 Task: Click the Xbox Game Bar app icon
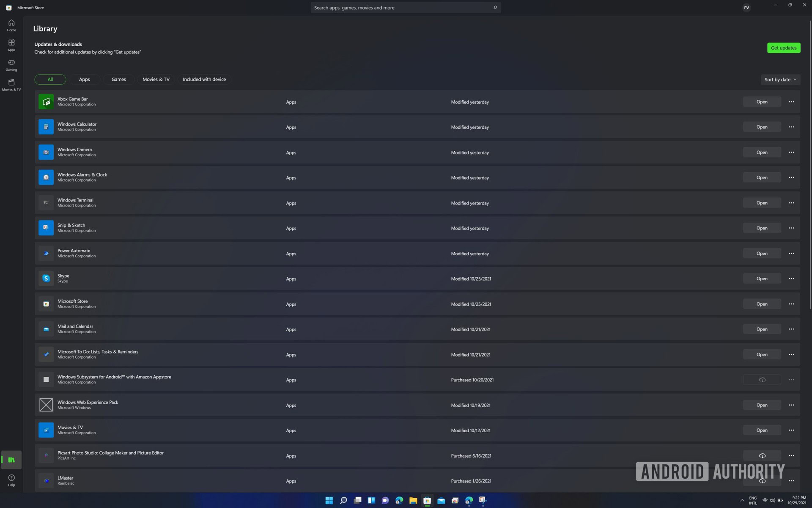(x=46, y=101)
